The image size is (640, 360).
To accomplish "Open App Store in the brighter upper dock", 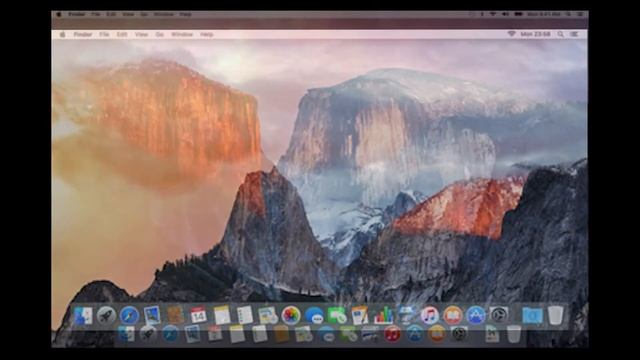I will 476,316.
